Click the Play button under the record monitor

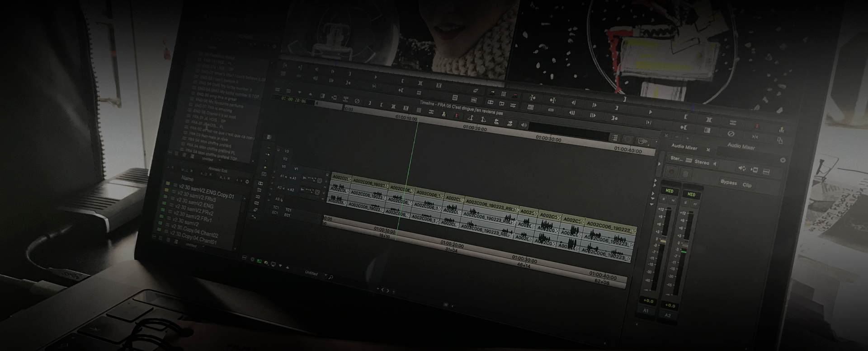click(x=650, y=112)
